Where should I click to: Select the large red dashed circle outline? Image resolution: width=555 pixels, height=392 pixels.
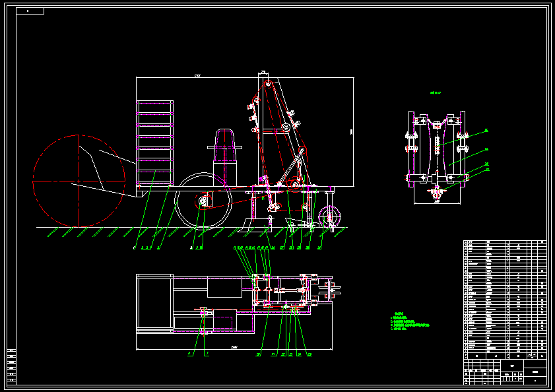(79, 181)
